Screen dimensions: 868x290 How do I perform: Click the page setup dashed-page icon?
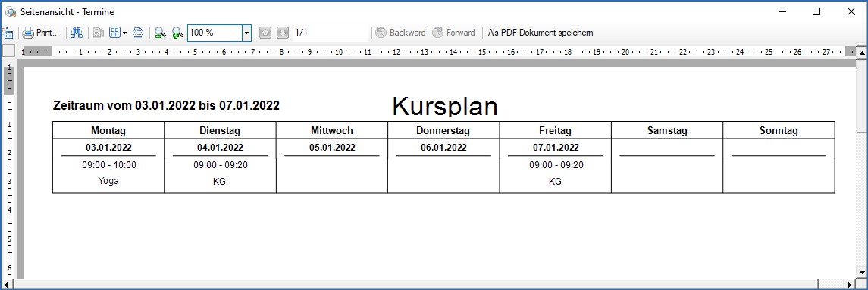pos(139,33)
